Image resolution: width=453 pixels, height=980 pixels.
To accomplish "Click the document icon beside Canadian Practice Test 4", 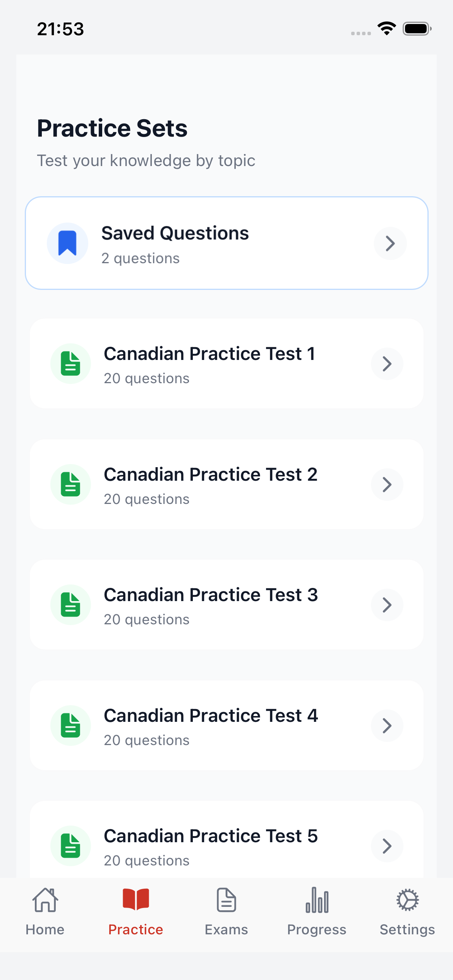I will point(70,725).
